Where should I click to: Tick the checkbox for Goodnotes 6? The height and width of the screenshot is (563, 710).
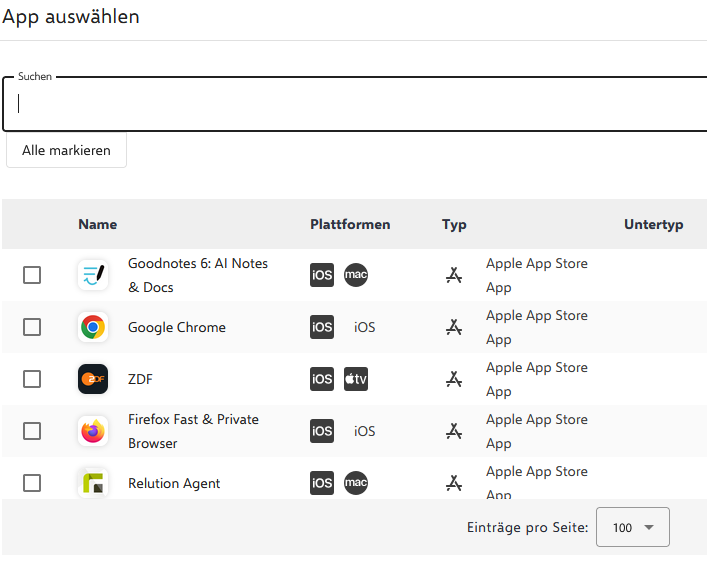click(32, 275)
